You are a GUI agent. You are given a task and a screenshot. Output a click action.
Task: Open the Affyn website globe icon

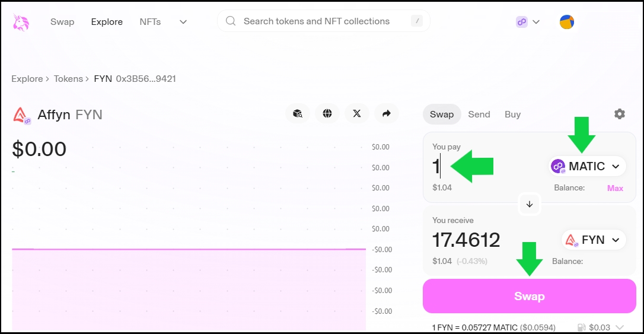pos(327,113)
